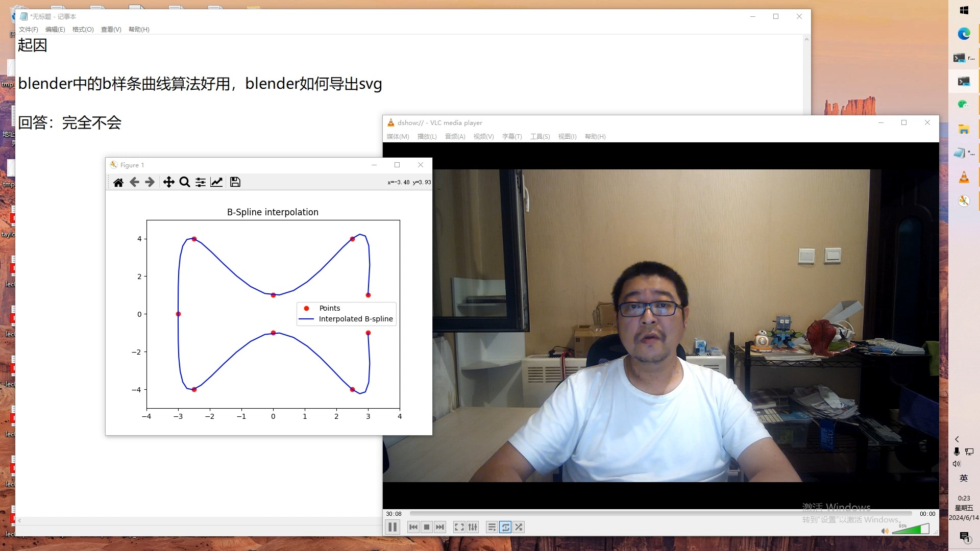Viewport: 980px width, 551px height.
Task: Switch to Notepad taskbar item
Action: (x=964, y=153)
